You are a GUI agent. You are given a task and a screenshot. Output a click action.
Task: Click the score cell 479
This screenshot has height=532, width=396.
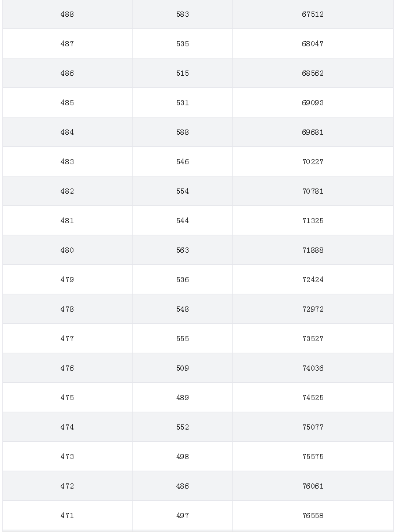tap(67, 280)
